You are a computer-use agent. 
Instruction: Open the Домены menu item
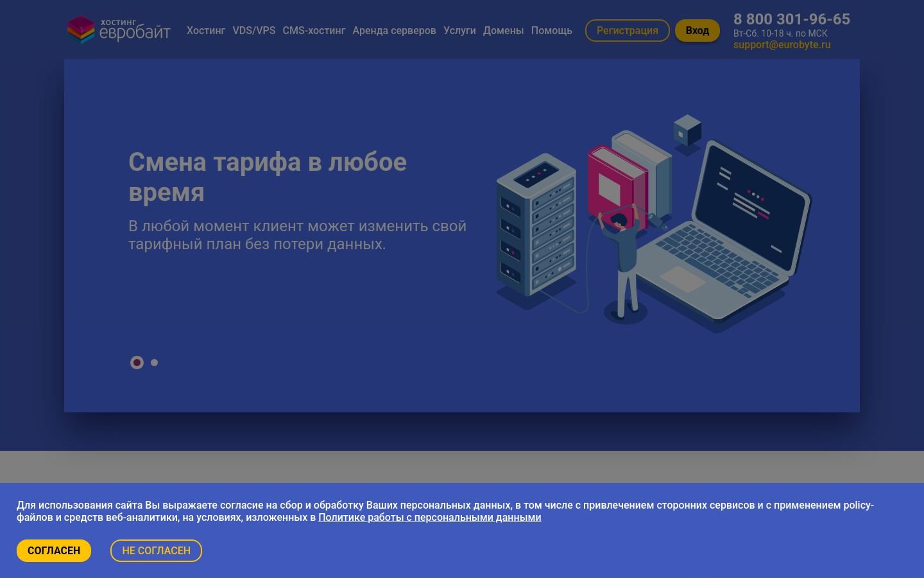[503, 30]
